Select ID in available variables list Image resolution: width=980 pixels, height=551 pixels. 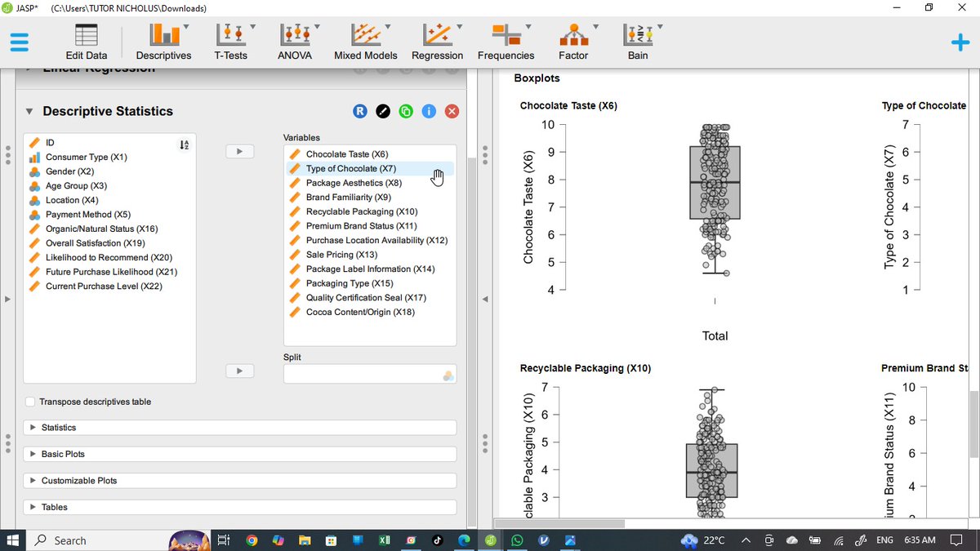coord(51,143)
